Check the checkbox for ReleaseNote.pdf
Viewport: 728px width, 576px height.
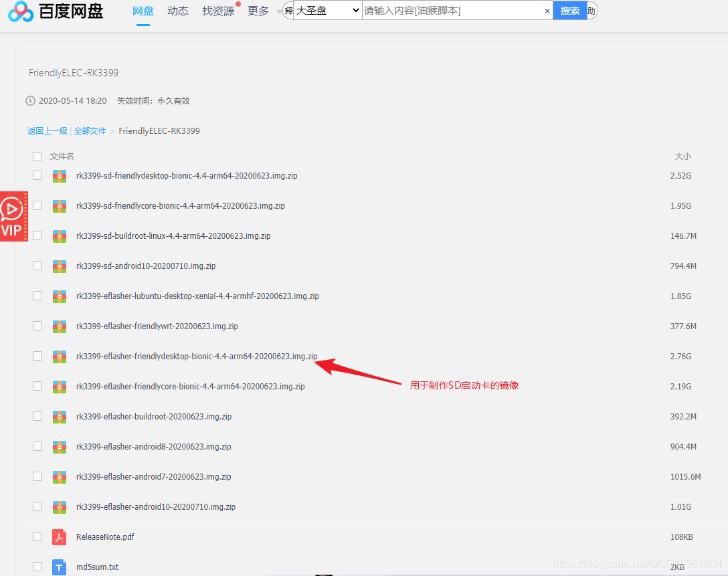37,537
